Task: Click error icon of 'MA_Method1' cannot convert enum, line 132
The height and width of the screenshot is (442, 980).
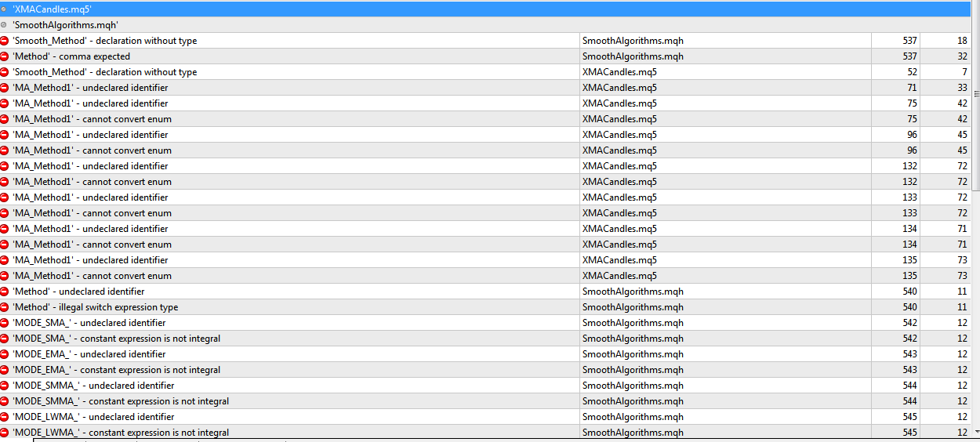Action: [5, 181]
